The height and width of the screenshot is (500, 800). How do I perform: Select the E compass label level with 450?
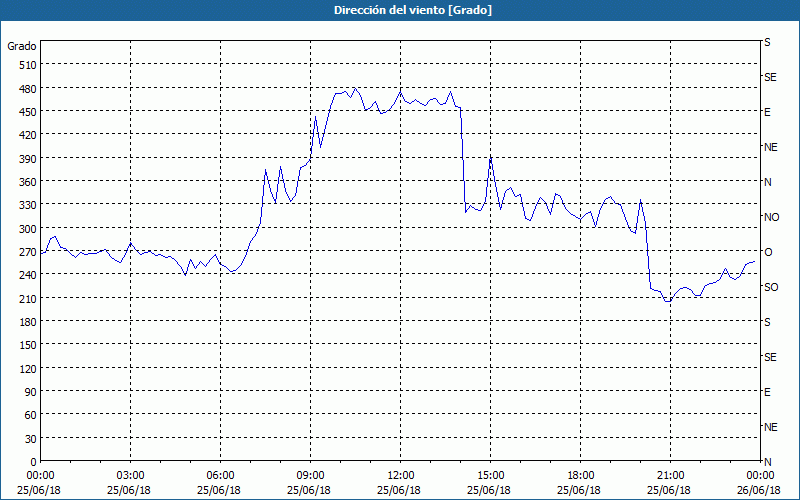click(x=767, y=112)
